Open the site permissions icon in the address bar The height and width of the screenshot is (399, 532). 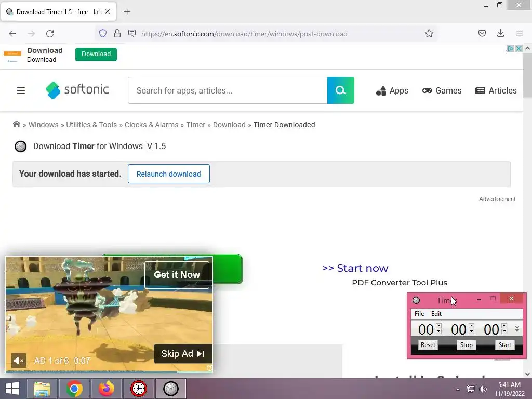click(x=132, y=33)
